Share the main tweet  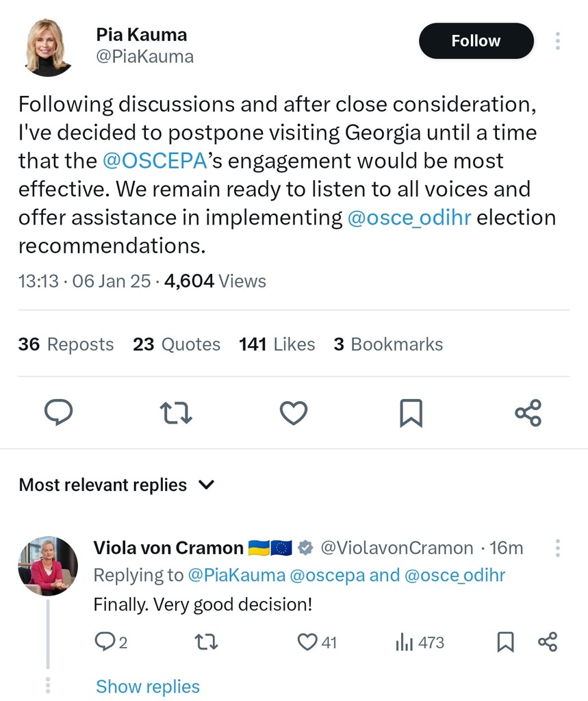tap(528, 413)
